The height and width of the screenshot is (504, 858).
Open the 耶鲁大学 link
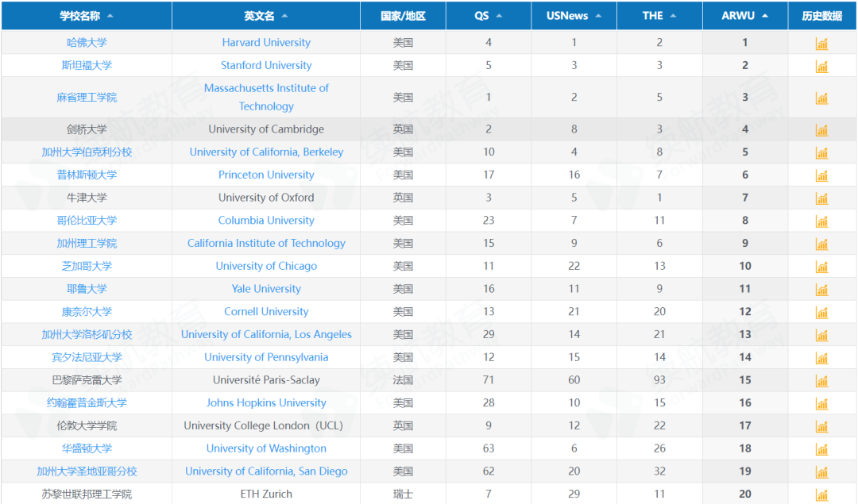tap(87, 289)
